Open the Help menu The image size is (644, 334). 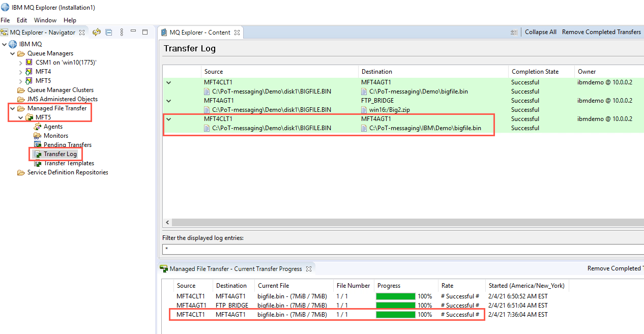70,20
